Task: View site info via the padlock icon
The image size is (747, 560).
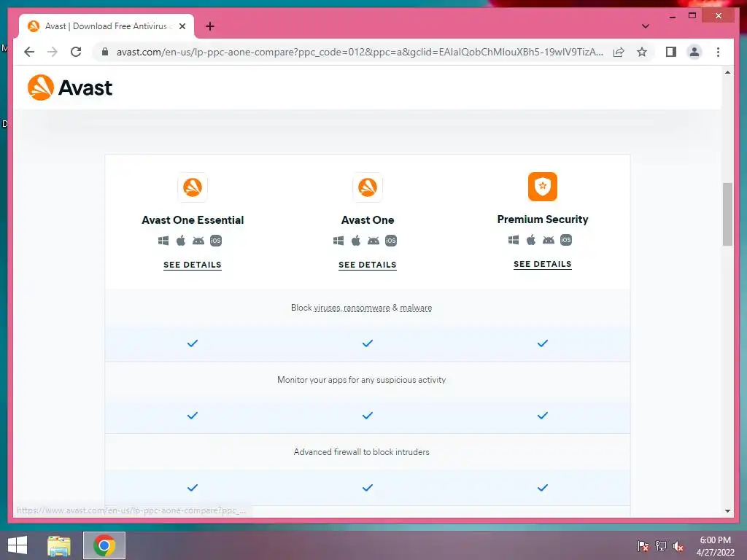Action: (x=105, y=52)
